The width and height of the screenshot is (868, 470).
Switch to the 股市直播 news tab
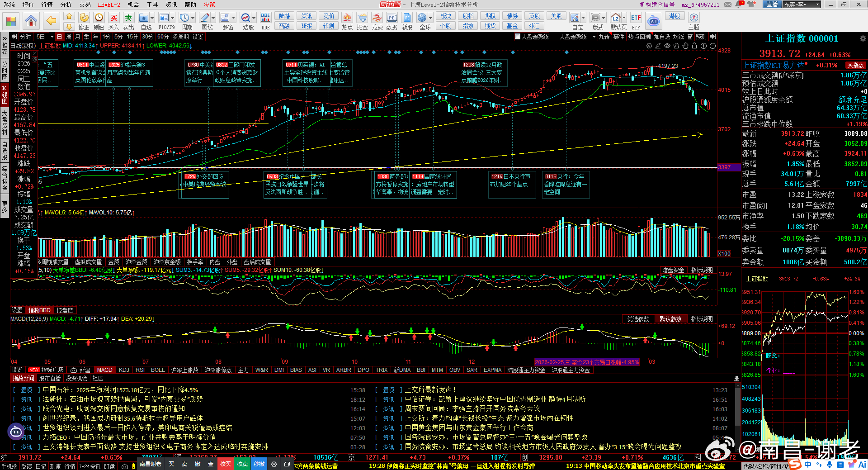click(x=50, y=378)
